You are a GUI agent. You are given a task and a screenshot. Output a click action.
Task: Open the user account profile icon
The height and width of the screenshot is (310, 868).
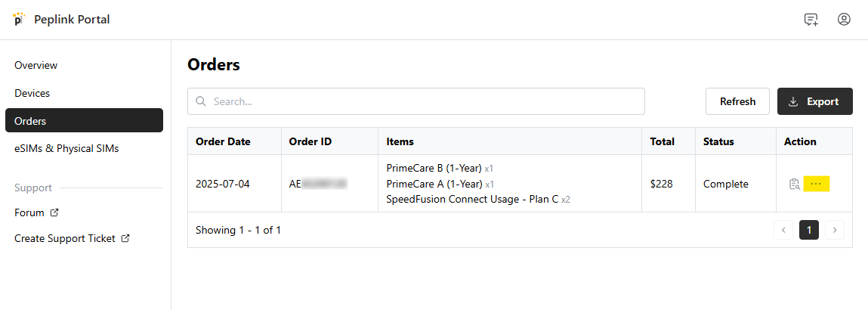coord(844,20)
